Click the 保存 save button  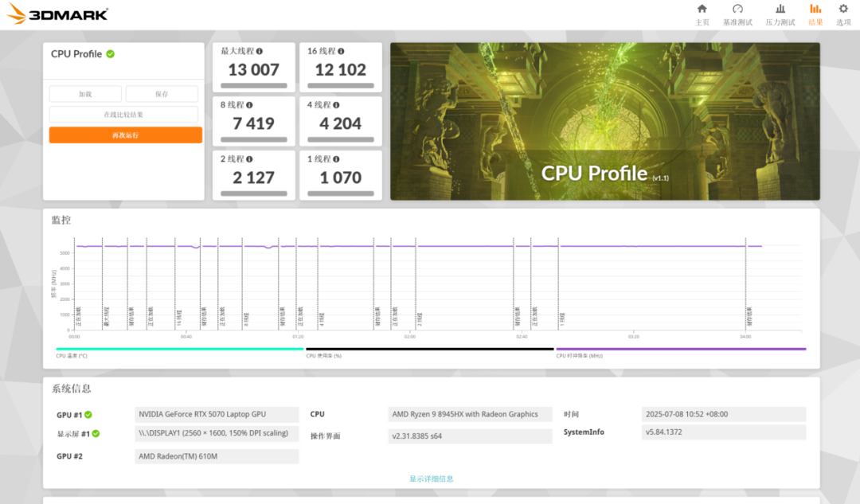(162, 94)
